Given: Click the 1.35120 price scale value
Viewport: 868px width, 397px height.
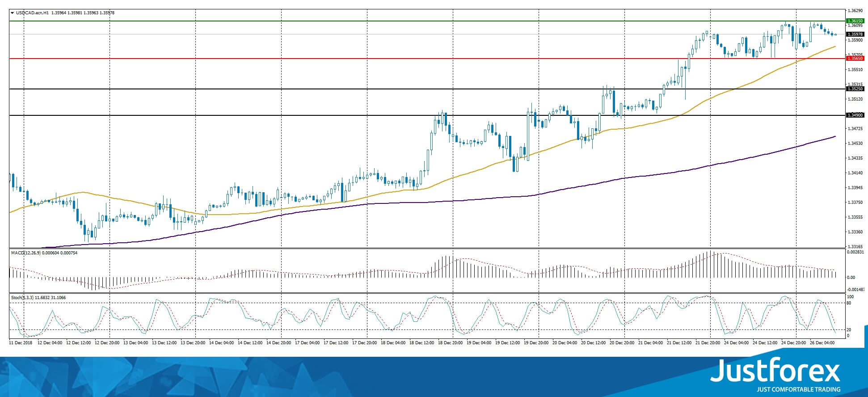Looking at the screenshot, I should click(x=855, y=99).
